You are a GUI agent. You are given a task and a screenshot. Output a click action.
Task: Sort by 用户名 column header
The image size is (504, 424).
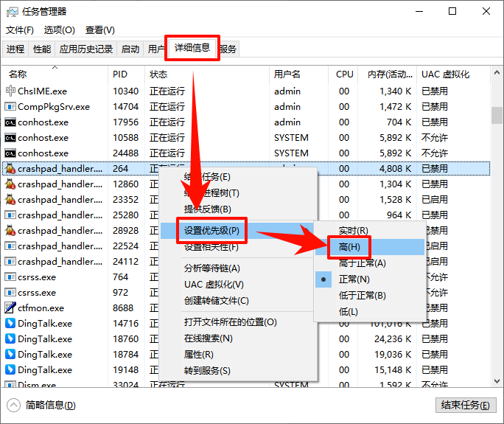(299, 74)
